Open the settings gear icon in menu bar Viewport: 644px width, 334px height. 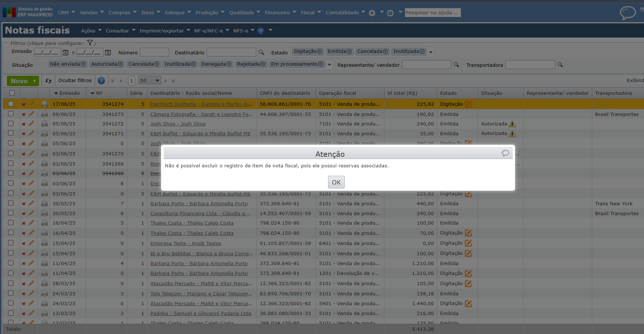(372, 13)
